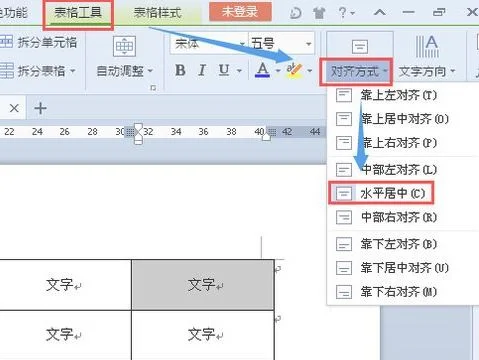The image size is (479, 360).
Task: Toggle Bold formatting
Action: 180,70
